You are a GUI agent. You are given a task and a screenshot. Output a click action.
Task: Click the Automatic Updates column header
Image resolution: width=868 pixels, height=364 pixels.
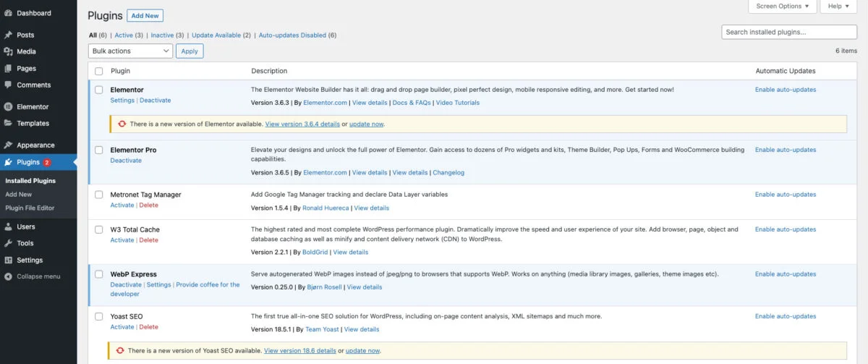(786, 71)
